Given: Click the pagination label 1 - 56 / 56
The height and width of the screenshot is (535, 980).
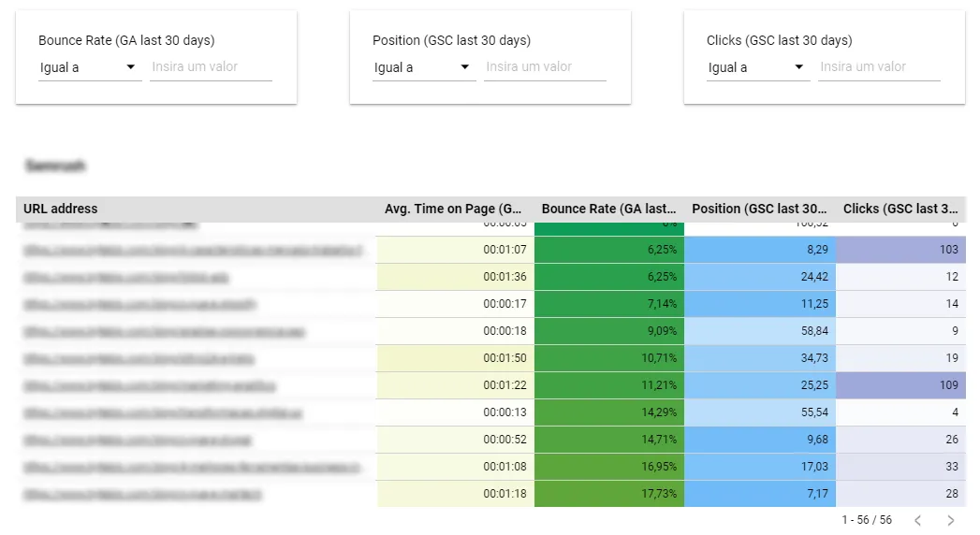Looking at the screenshot, I should click(866, 520).
